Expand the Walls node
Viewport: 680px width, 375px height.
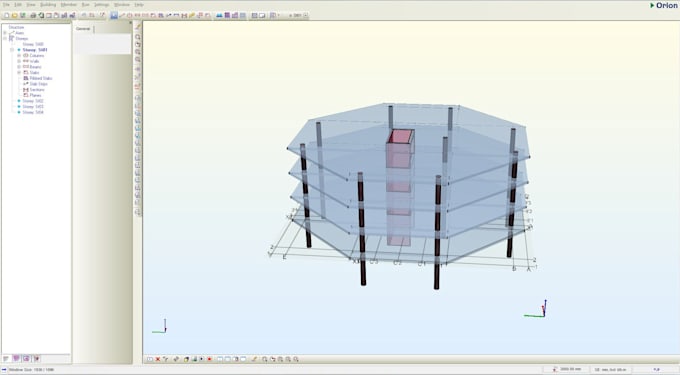[x=19, y=61]
